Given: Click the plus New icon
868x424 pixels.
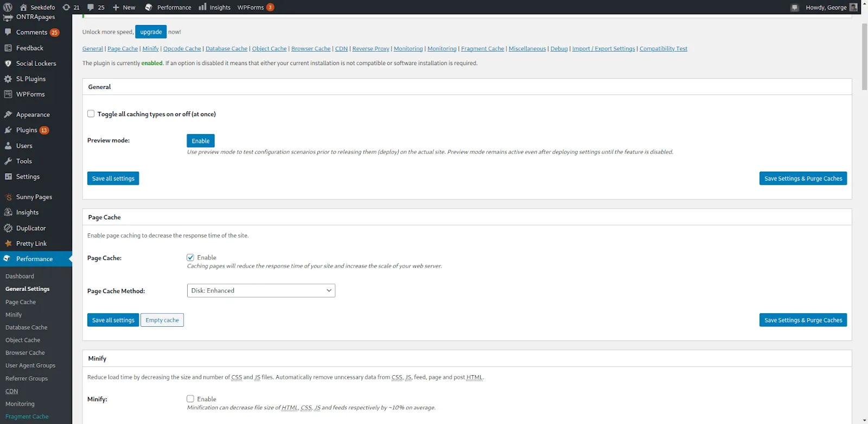Looking at the screenshot, I should (x=116, y=7).
